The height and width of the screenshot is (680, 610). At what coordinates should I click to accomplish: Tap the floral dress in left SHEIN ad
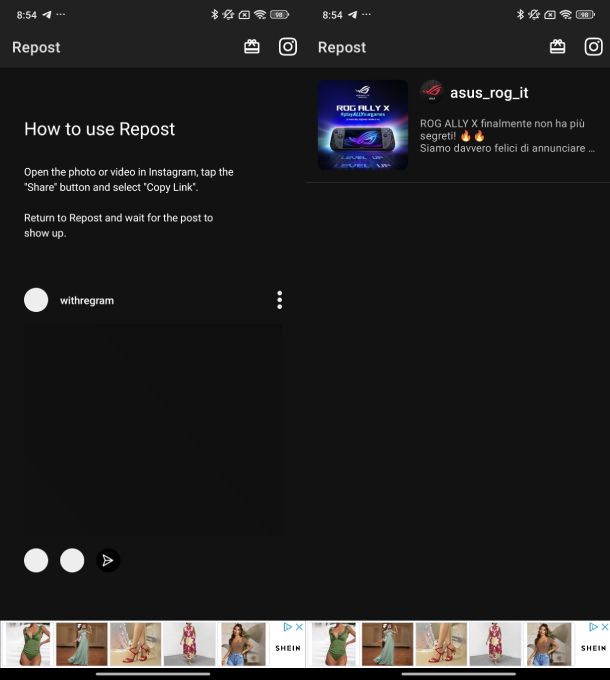[189, 644]
